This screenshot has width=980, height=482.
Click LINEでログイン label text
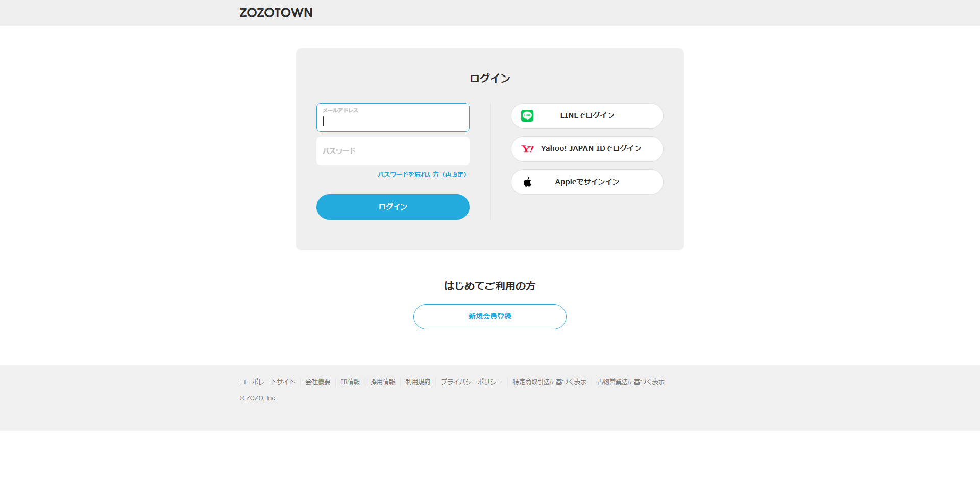point(587,116)
